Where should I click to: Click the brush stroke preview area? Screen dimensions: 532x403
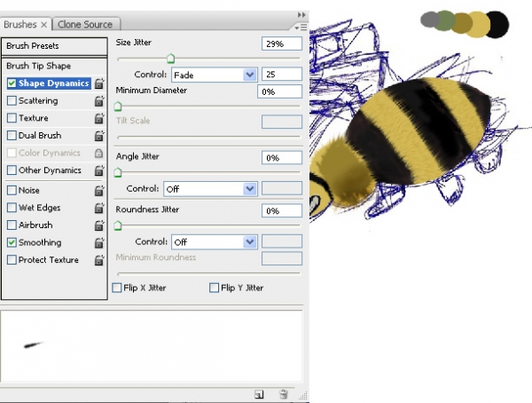click(152, 346)
